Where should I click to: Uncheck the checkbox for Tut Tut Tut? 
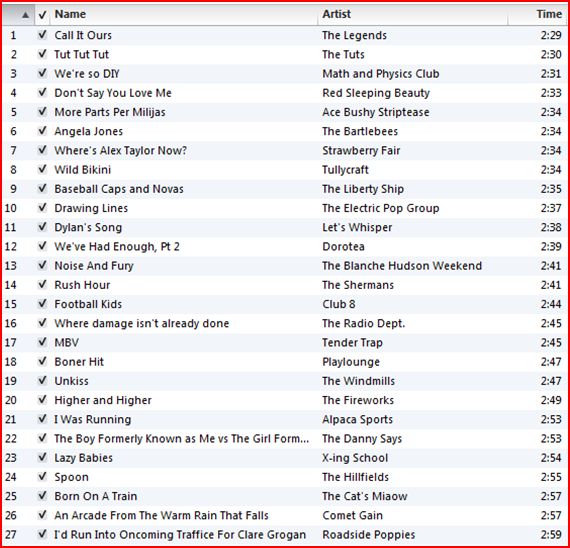pyautogui.click(x=43, y=54)
